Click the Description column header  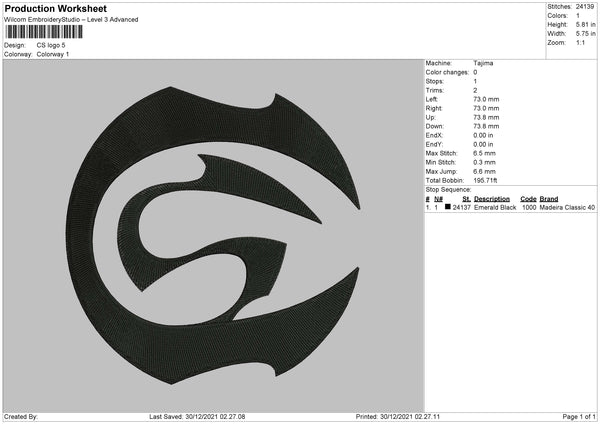[492, 199]
